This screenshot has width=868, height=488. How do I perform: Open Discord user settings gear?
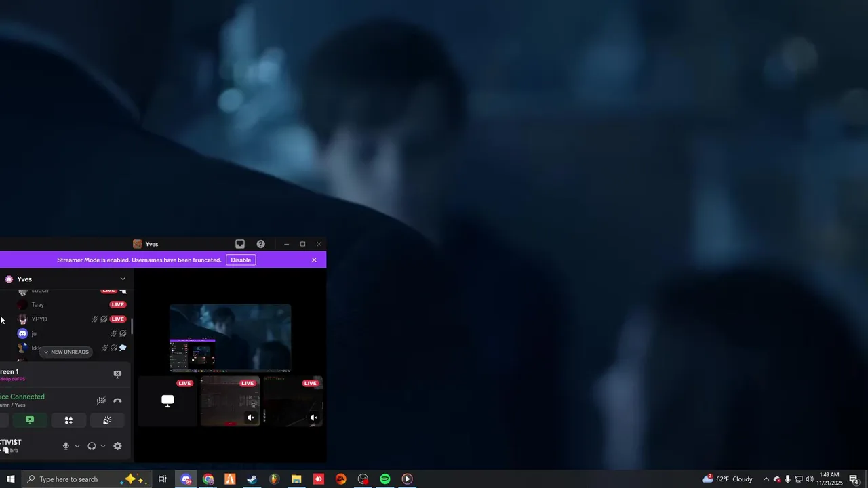coord(117,446)
